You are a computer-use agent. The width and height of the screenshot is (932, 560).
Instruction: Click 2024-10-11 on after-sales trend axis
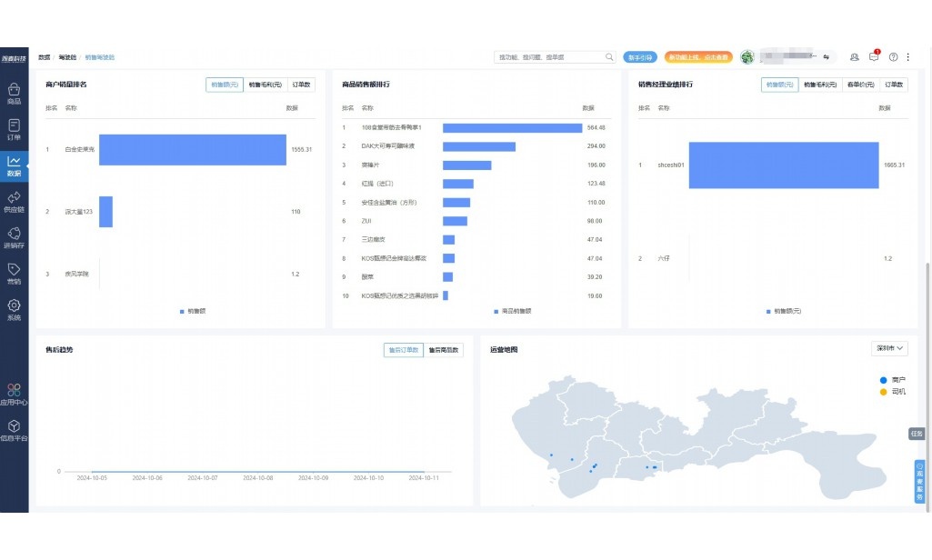pos(424,478)
